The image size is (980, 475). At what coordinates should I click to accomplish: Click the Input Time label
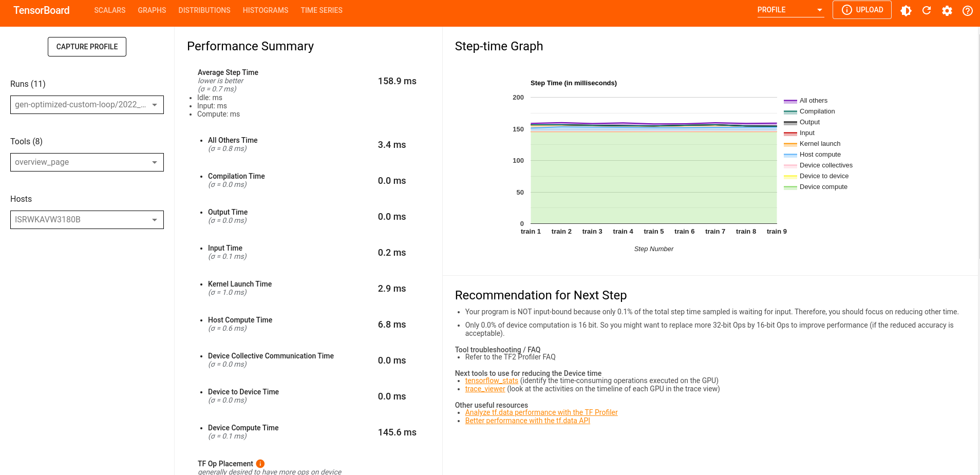click(225, 248)
